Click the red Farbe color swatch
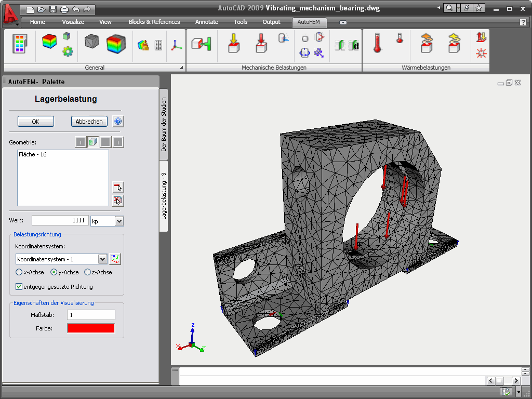Viewport: 532px width, 399px height. tap(91, 328)
